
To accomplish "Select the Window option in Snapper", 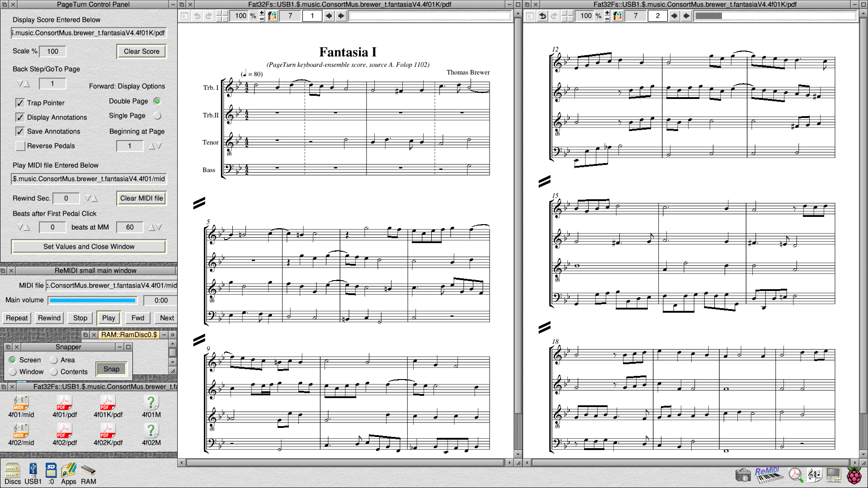I will 13,372.
